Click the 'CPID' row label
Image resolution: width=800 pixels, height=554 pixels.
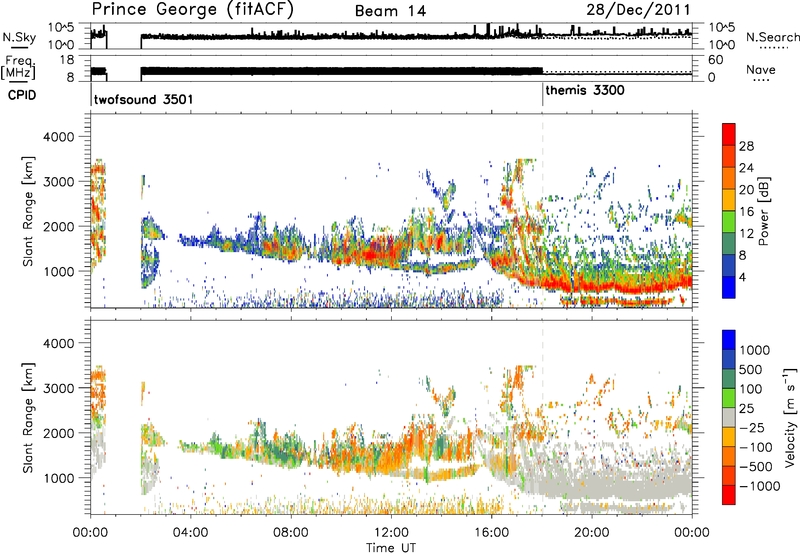(x=22, y=95)
